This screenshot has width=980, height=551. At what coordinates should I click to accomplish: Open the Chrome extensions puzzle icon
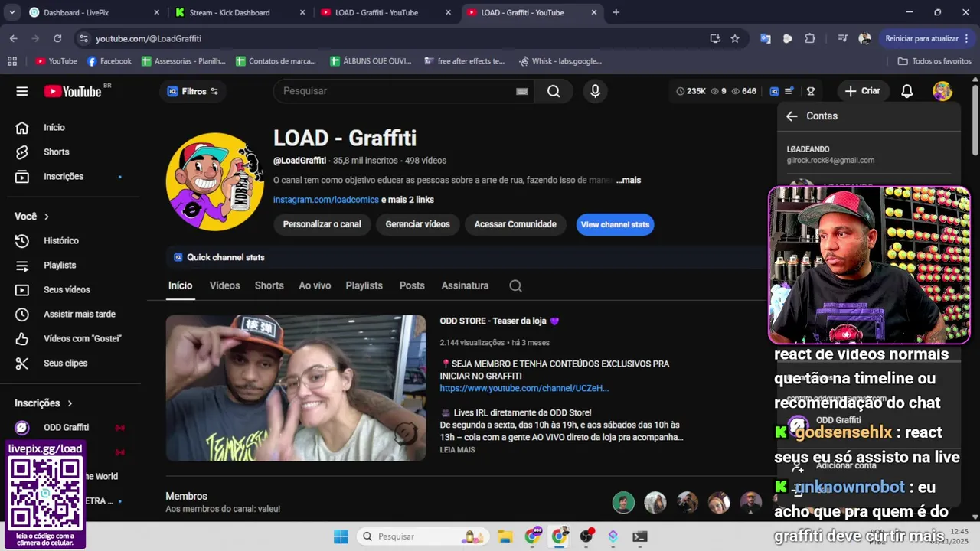[x=810, y=38]
